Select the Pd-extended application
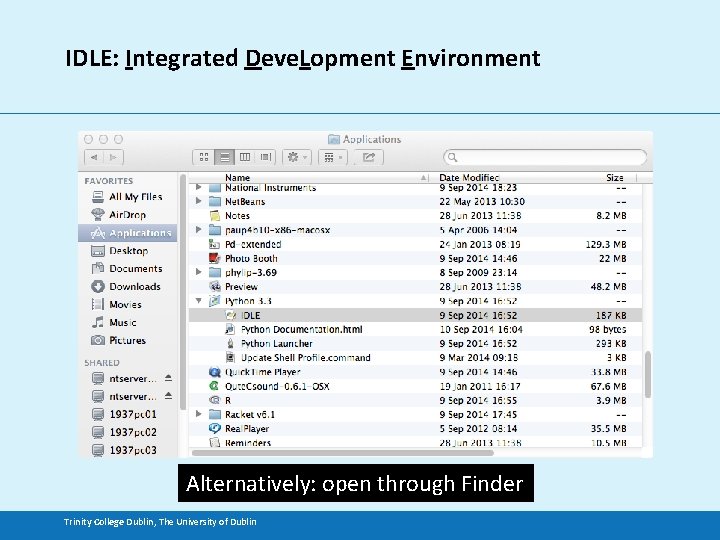The height and width of the screenshot is (540, 720). [x=415, y=244]
